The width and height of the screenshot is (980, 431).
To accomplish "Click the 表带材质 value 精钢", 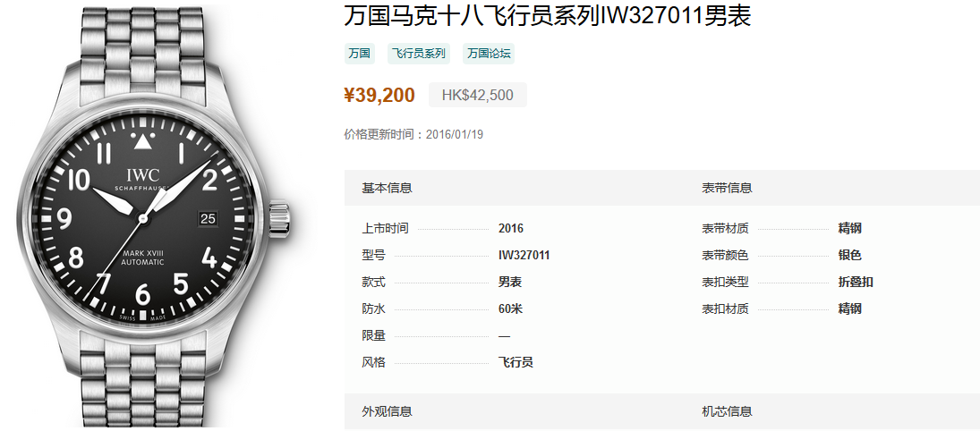I will [x=850, y=228].
